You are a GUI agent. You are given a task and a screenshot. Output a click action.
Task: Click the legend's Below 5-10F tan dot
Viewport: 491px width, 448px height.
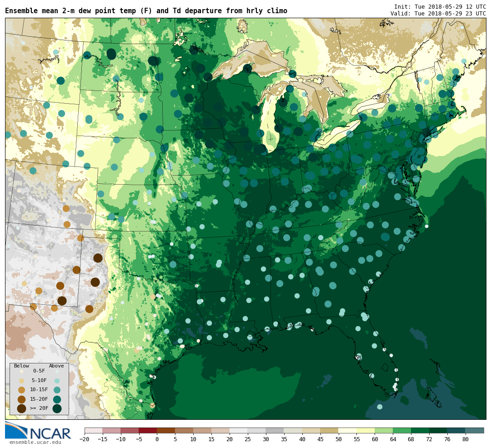click(22, 381)
